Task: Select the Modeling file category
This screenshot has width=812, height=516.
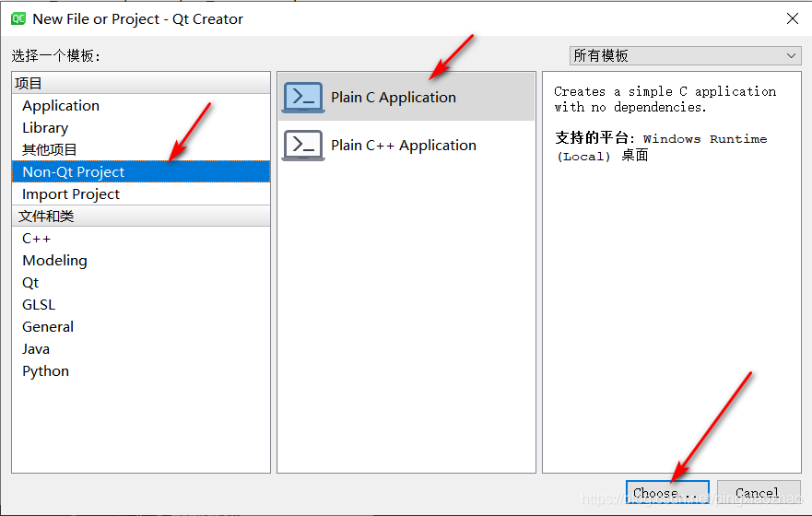Action: (141, 261)
